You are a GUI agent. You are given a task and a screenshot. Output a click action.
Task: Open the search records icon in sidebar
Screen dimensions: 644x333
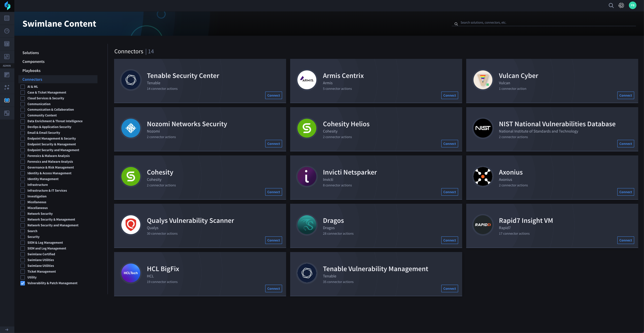tap(7, 57)
